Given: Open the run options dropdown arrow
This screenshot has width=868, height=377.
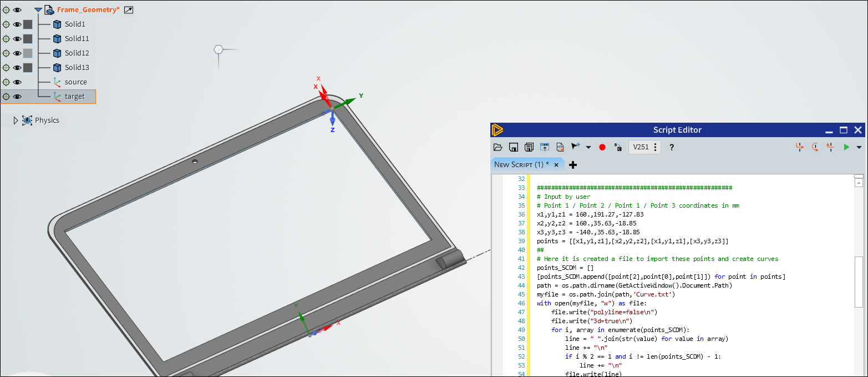Looking at the screenshot, I should tap(859, 148).
